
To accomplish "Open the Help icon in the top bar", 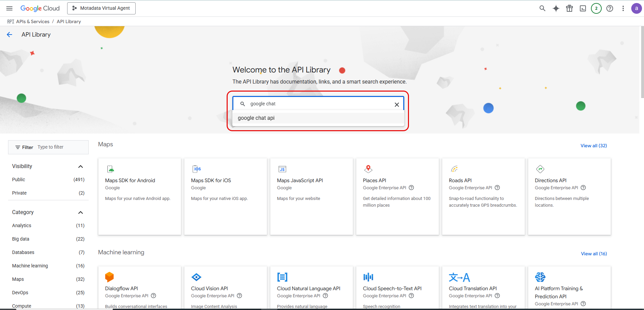I will (609, 8).
